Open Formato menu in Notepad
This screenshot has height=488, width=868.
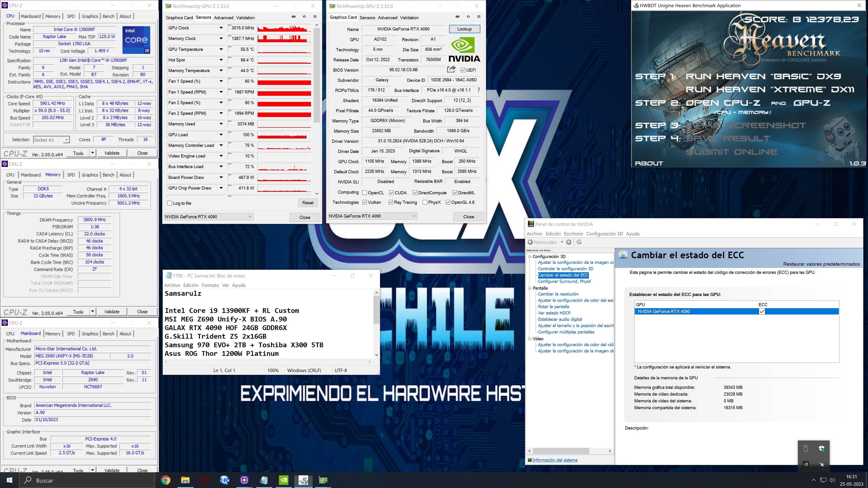coord(210,285)
